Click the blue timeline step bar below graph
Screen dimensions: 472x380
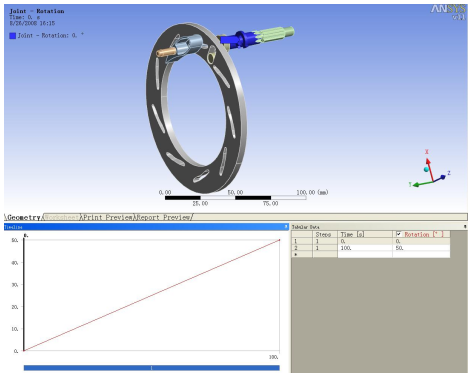point(151,368)
